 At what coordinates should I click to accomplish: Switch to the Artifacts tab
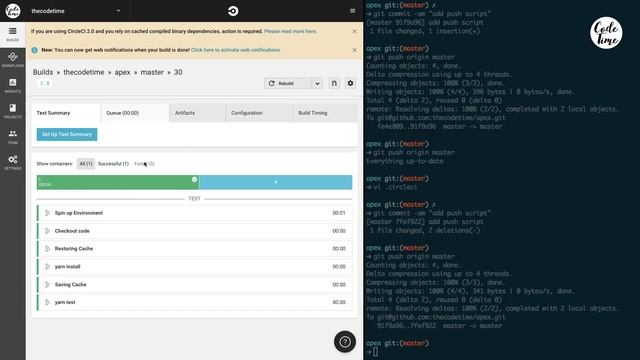point(198,113)
